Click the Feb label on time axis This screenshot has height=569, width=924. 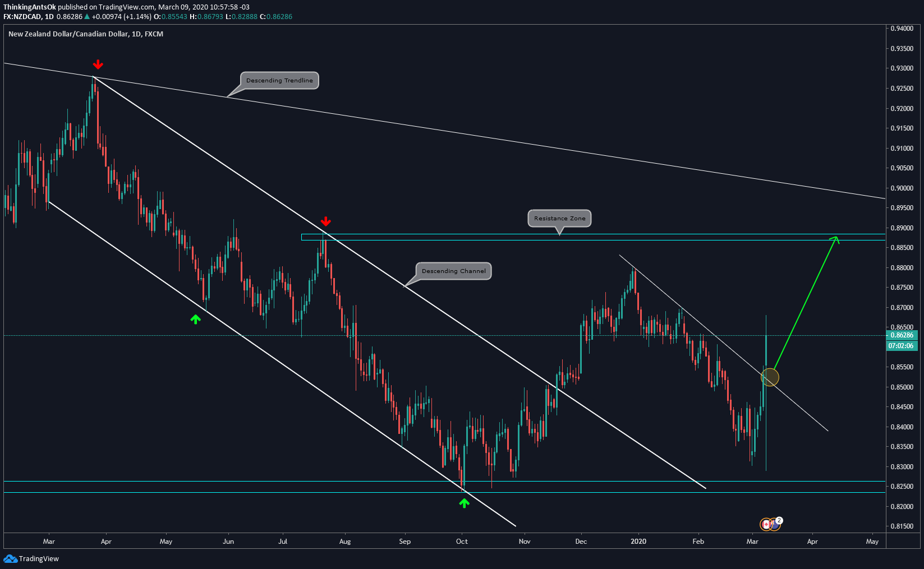[698, 542]
